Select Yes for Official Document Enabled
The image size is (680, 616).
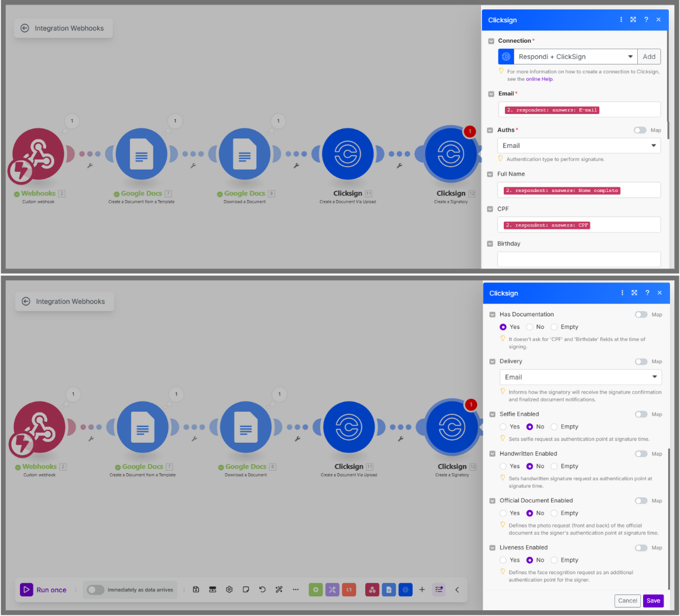tap(503, 513)
